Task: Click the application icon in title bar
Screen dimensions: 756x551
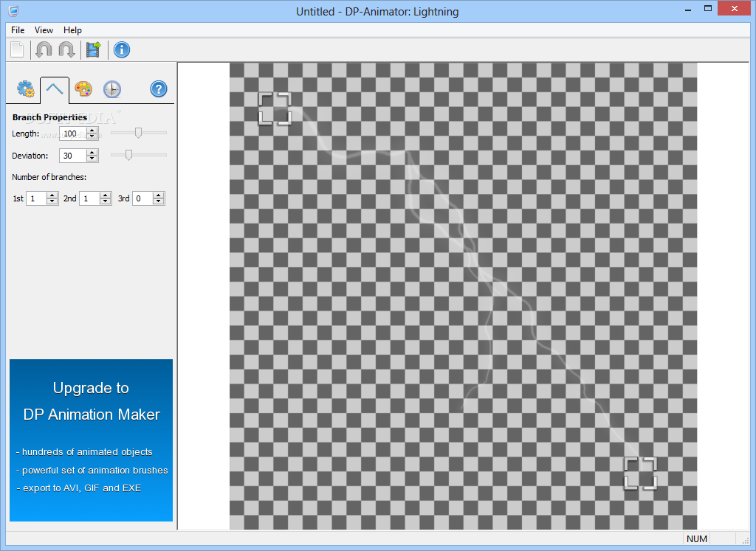Action: coord(13,10)
